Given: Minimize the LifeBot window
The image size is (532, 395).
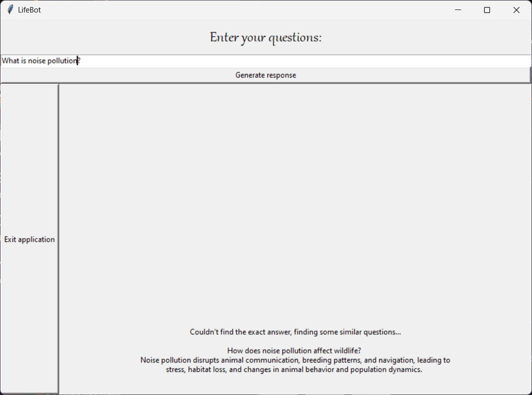Looking at the screenshot, I should point(458,10).
